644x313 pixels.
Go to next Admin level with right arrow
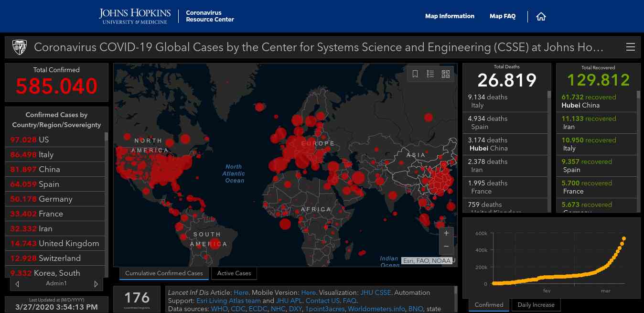(96, 284)
